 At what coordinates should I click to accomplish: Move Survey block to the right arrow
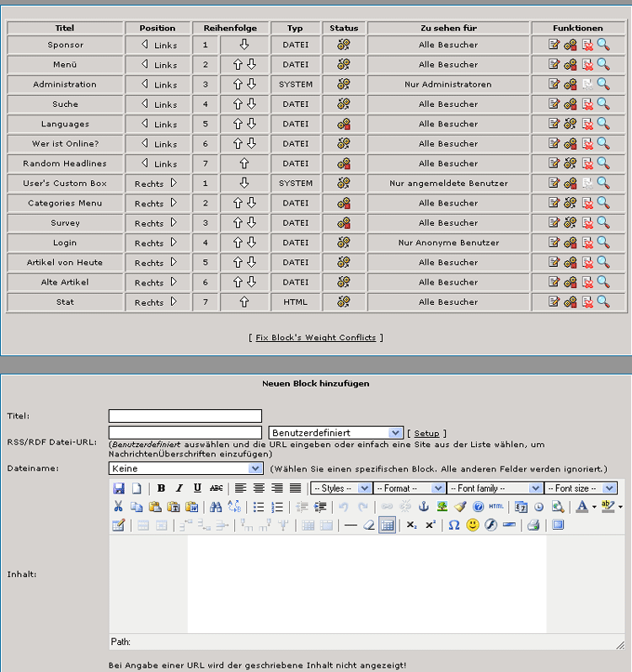pyautogui.click(x=174, y=223)
